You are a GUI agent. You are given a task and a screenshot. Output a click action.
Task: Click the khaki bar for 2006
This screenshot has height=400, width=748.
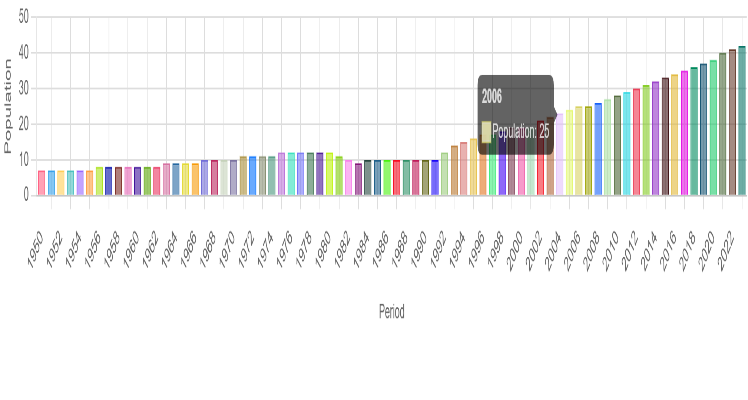coord(579,151)
